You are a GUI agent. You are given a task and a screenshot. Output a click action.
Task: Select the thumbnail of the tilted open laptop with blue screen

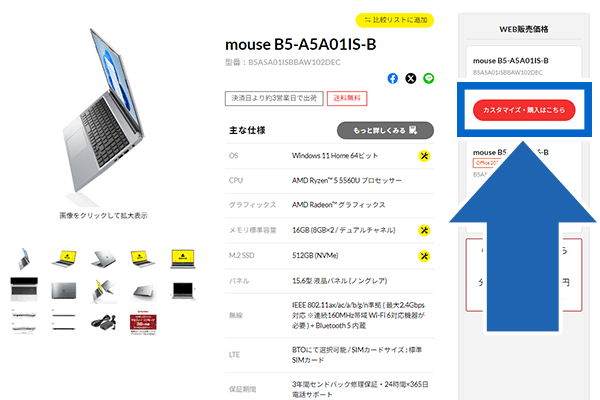24,259
